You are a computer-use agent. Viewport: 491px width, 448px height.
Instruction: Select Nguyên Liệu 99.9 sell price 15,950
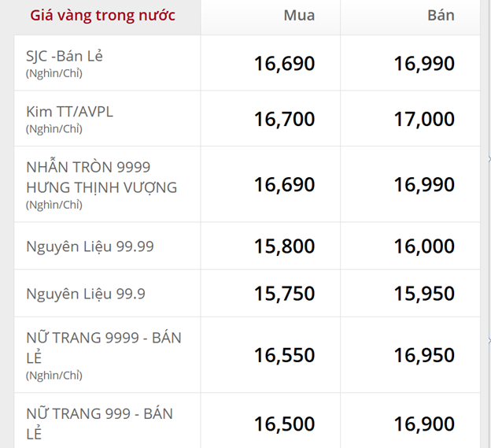pyautogui.click(x=424, y=294)
